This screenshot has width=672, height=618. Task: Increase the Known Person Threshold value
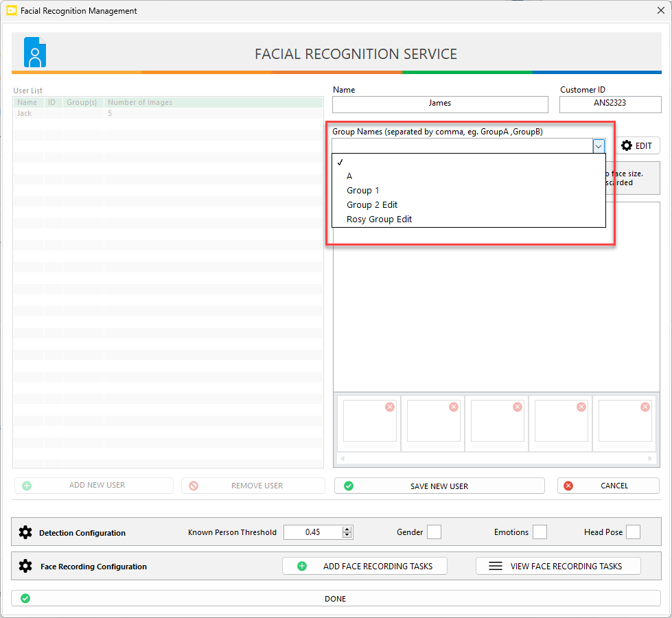coord(347,529)
